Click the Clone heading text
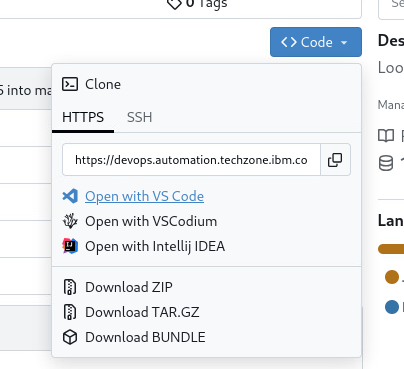404x369 pixels. 103,84
